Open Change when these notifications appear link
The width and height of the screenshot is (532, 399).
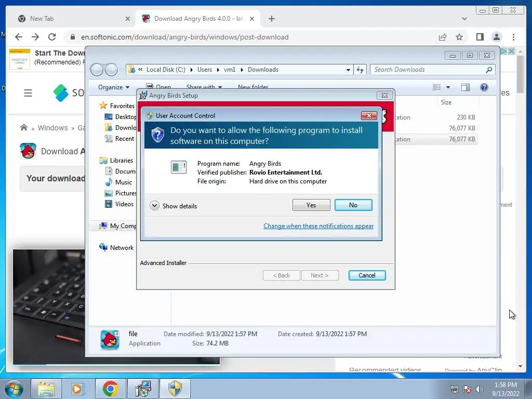pyautogui.click(x=318, y=226)
